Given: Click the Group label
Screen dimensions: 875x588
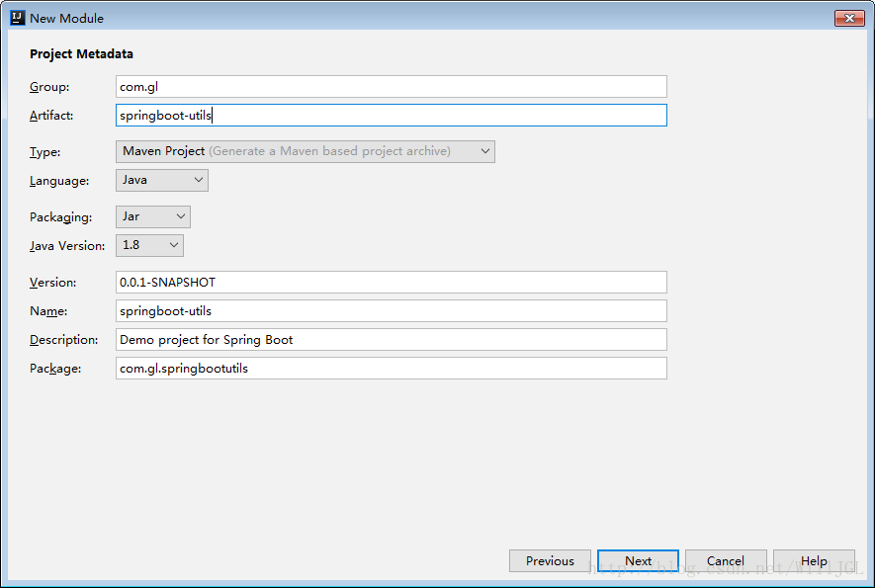Looking at the screenshot, I should pyautogui.click(x=49, y=87).
